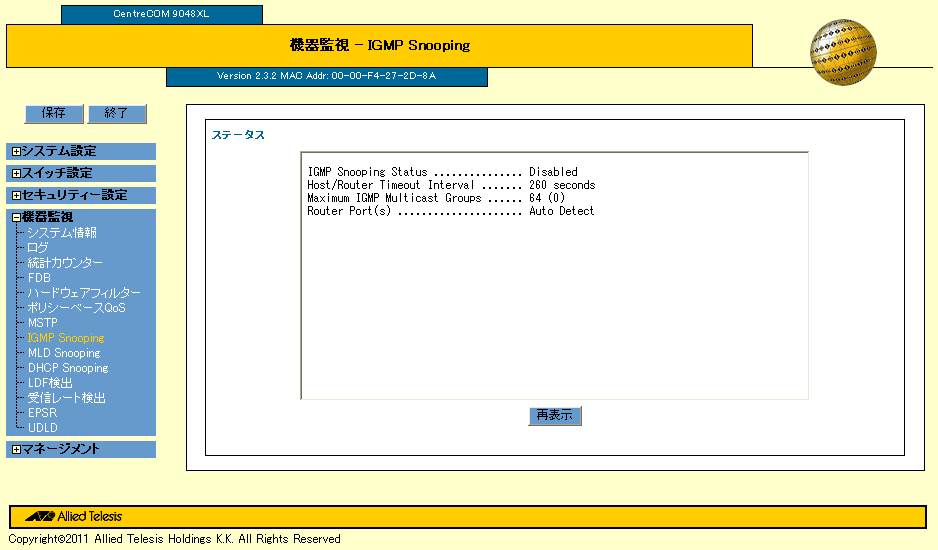Open 受信レート検出 page
Image resolution: width=938 pixels, height=550 pixels.
[66, 398]
